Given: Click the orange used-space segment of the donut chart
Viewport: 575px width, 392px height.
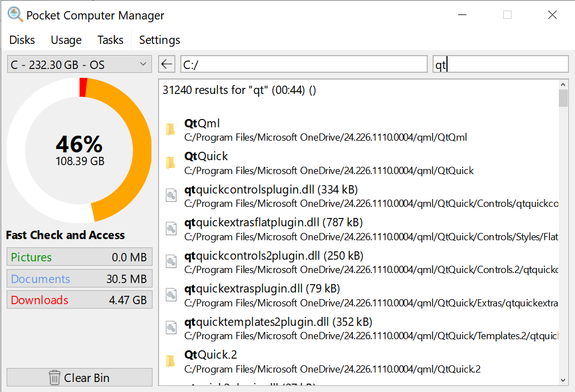Looking at the screenshot, I should (x=141, y=147).
